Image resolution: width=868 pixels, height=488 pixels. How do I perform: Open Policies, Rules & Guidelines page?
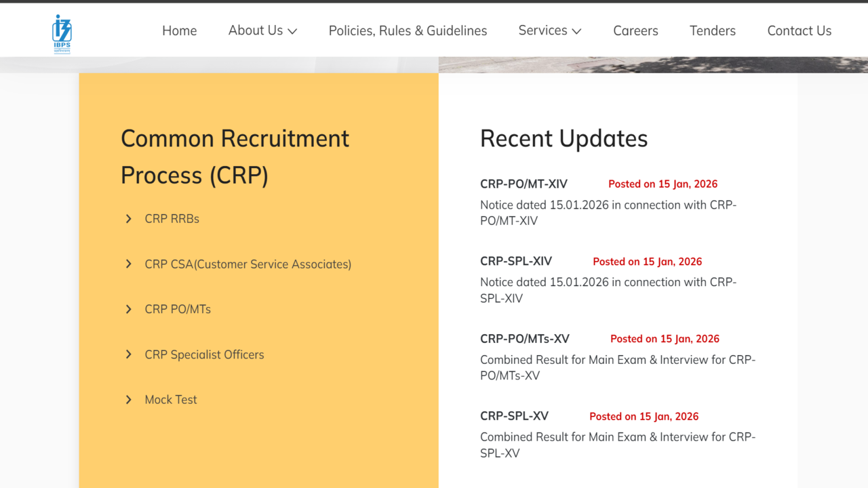pyautogui.click(x=408, y=30)
